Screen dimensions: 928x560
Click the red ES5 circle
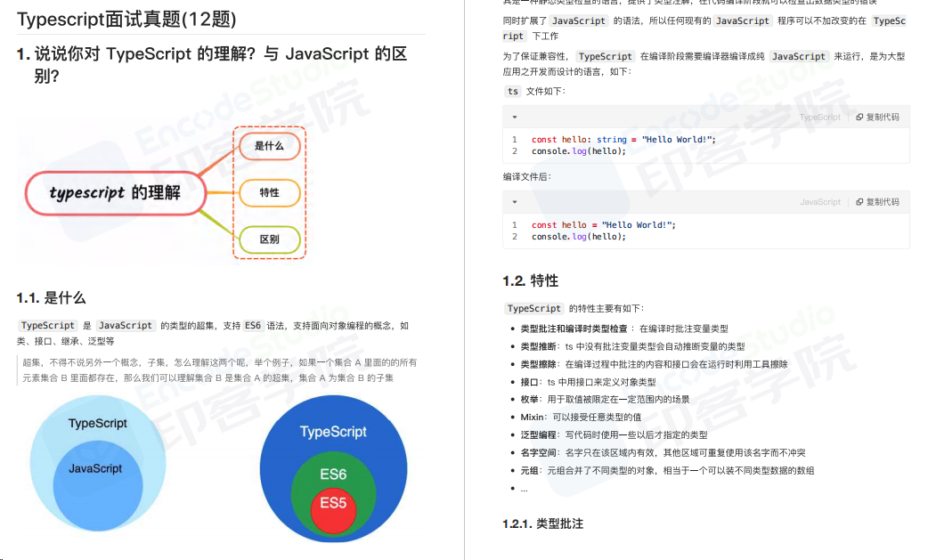333,509
